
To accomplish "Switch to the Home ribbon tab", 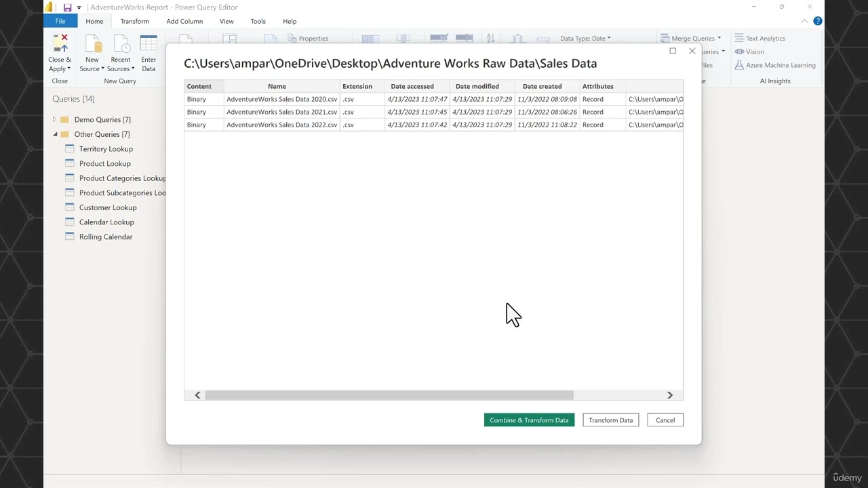I will click(x=94, y=21).
